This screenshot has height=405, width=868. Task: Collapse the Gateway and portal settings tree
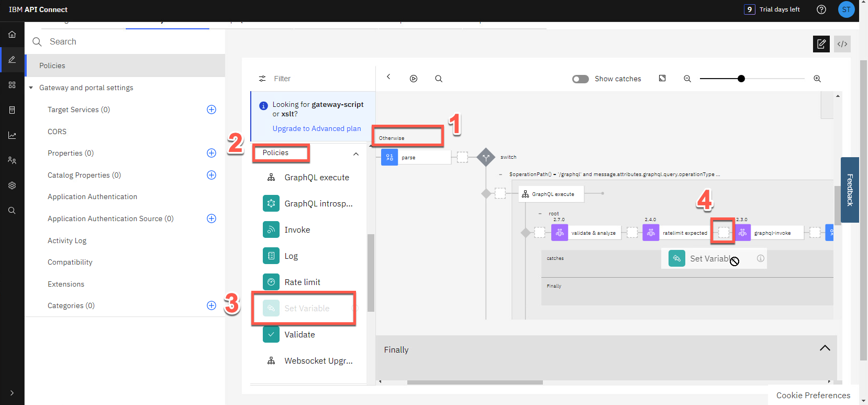coord(31,87)
